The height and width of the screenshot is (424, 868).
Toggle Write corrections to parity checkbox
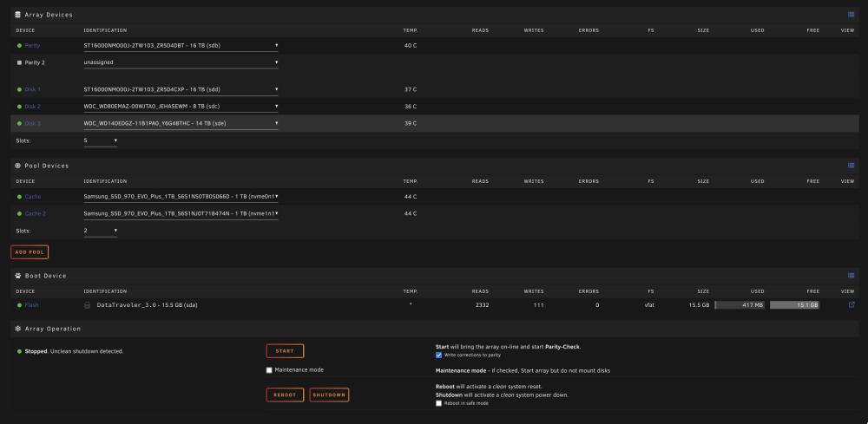[439, 355]
